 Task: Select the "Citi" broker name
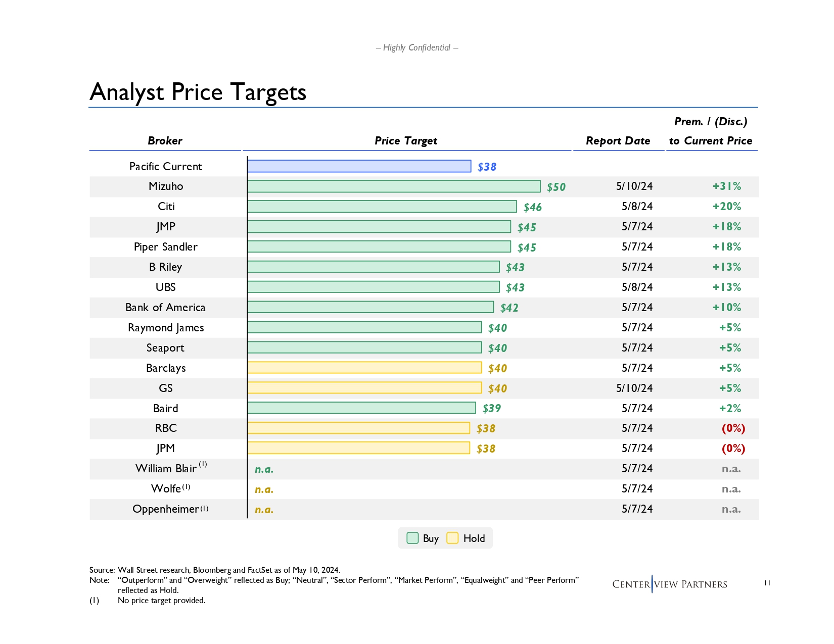tap(166, 207)
